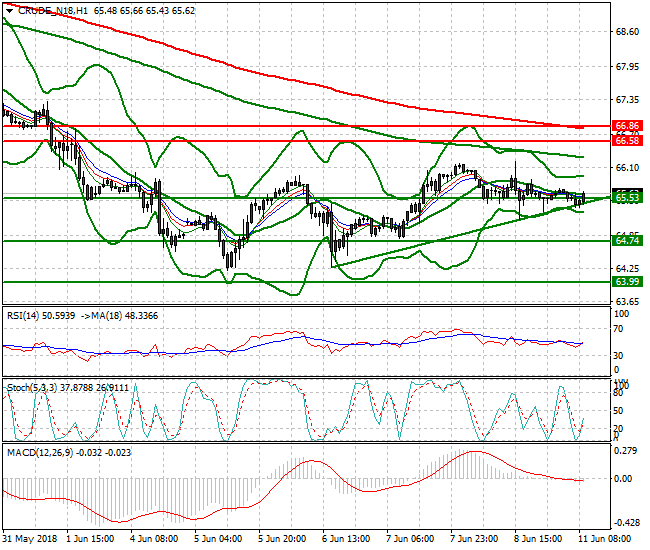Viewport: 650px width, 550px height.
Task: Click the 5 Jun 20:00 time label
Action: click(x=283, y=539)
